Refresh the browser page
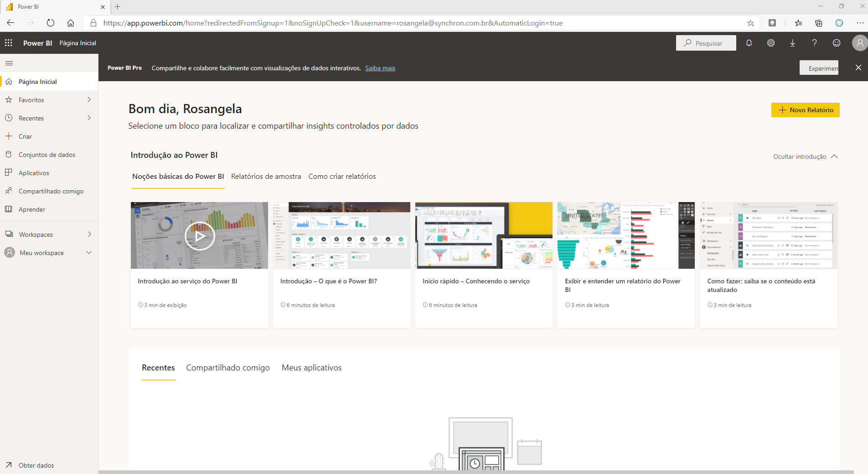868x474 pixels. point(51,23)
